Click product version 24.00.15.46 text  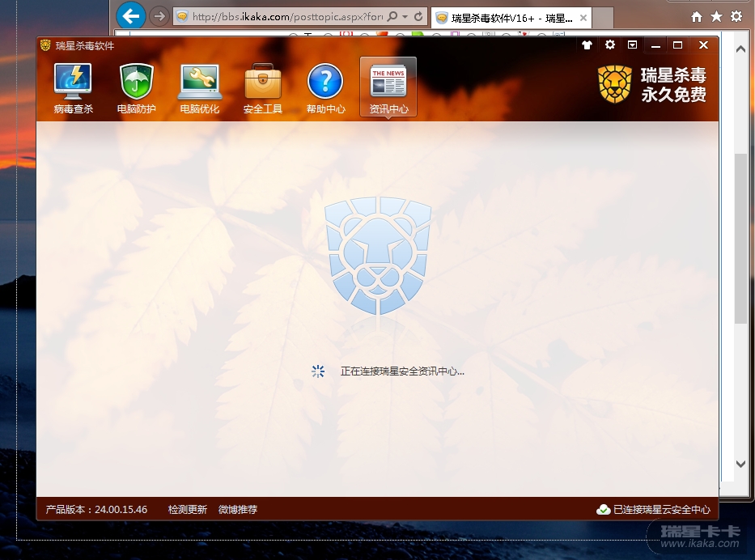point(96,510)
